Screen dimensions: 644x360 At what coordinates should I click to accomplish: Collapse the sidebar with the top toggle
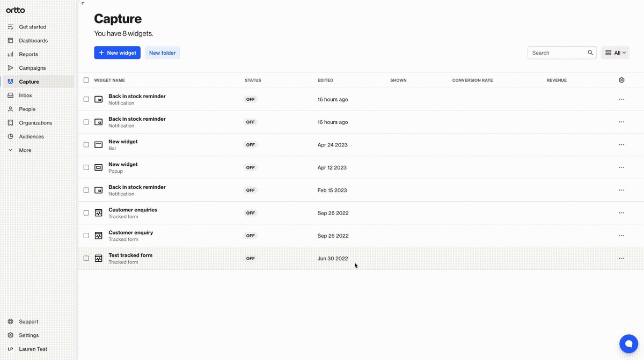pyautogui.click(x=83, y=3)
